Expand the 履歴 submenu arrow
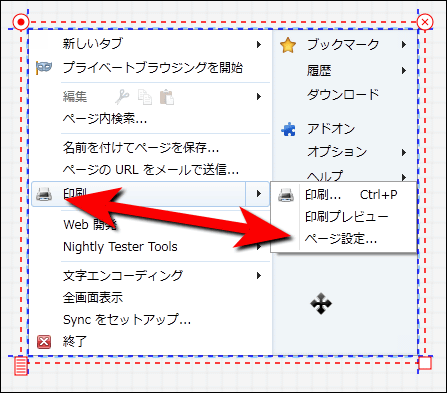Screen dimensions: 447x393 tap(404, 70)
